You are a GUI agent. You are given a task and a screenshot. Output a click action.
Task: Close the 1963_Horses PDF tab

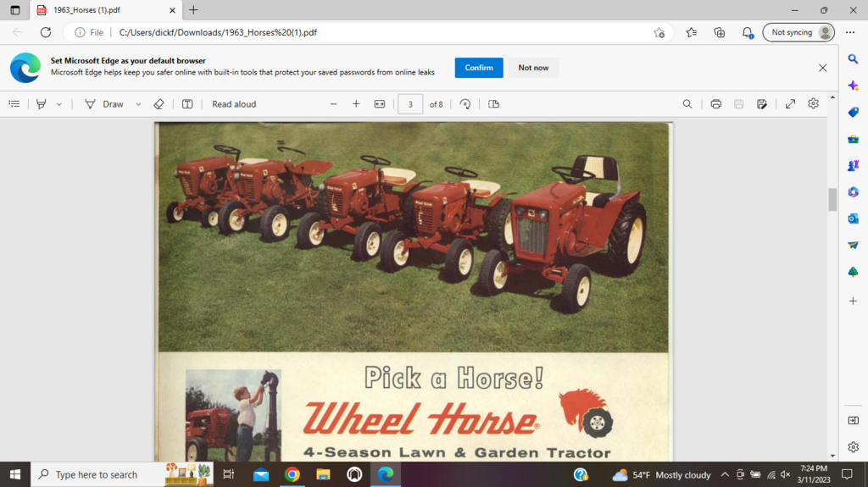(x=172, y=10)
